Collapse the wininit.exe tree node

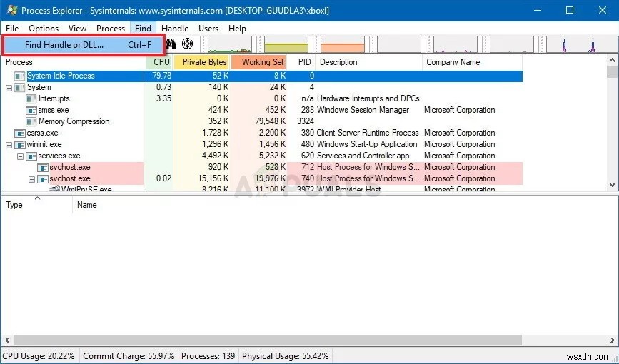[x=9, y=145]
